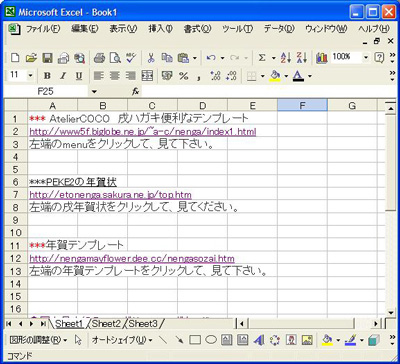
Task: Open the 図形の調整 button
Action: 38,340
